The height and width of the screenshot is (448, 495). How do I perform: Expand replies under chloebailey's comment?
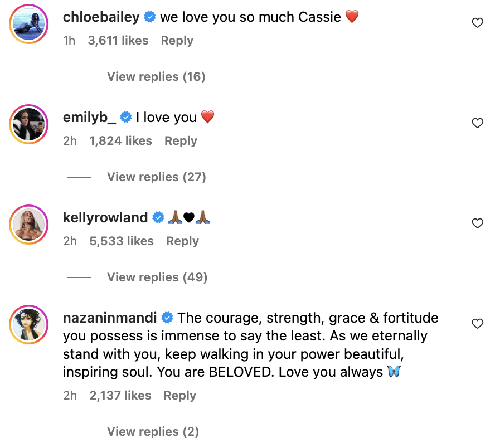(156, 76)
